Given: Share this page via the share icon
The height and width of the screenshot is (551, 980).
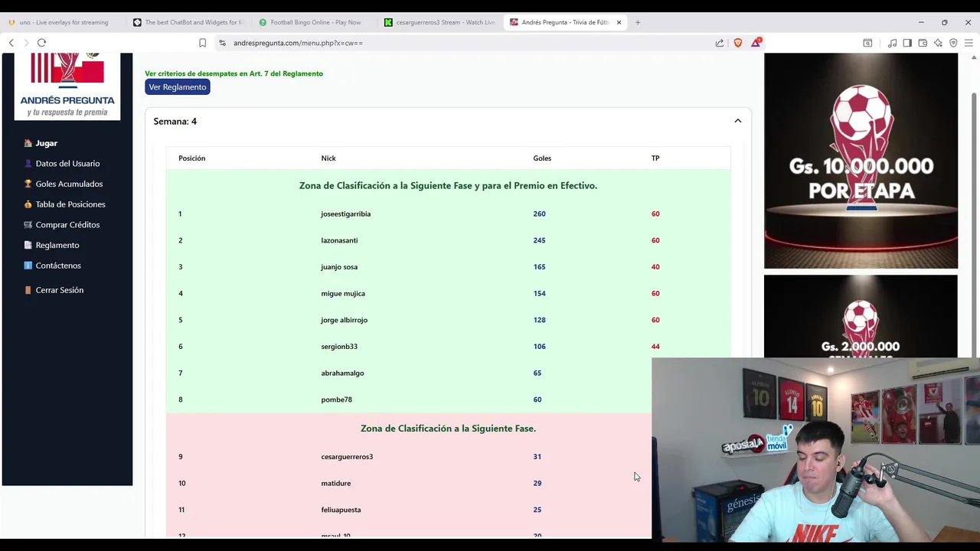Looking at the screenshot, I should (720, 43).
